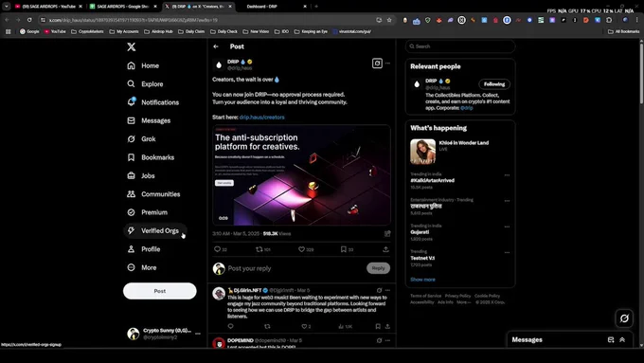
Task: Open three-dot menu for #KalkiAvtarArrived trend
Action: (x=507, y=175)
